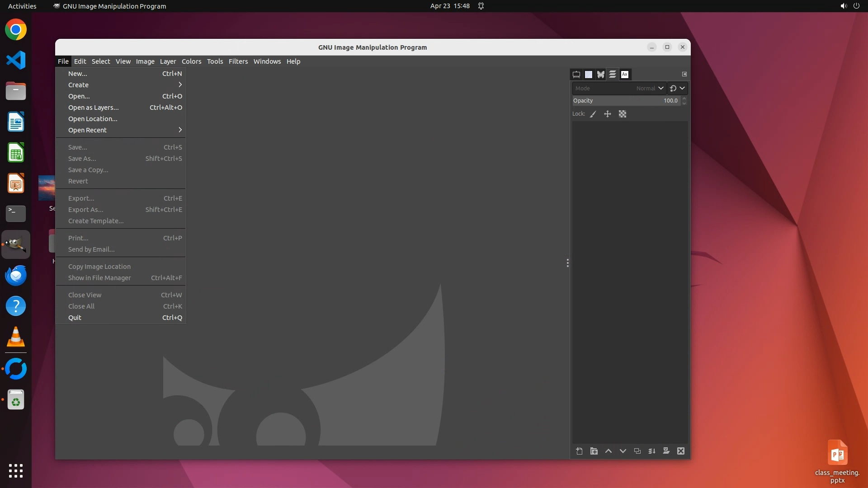Click the add layer mask icon
The image size is (868, 488).
click(x=666, y=451)
